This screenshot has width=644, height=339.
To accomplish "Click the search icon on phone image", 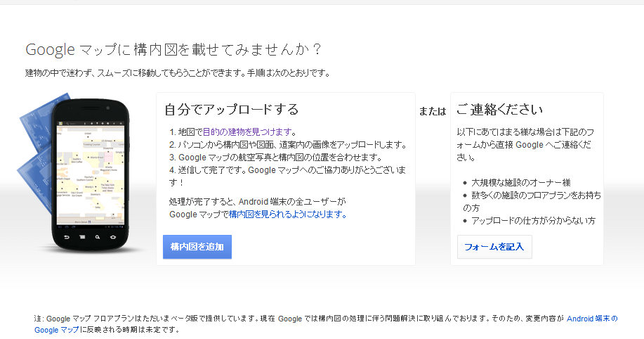I will click(x=98, y=238).
